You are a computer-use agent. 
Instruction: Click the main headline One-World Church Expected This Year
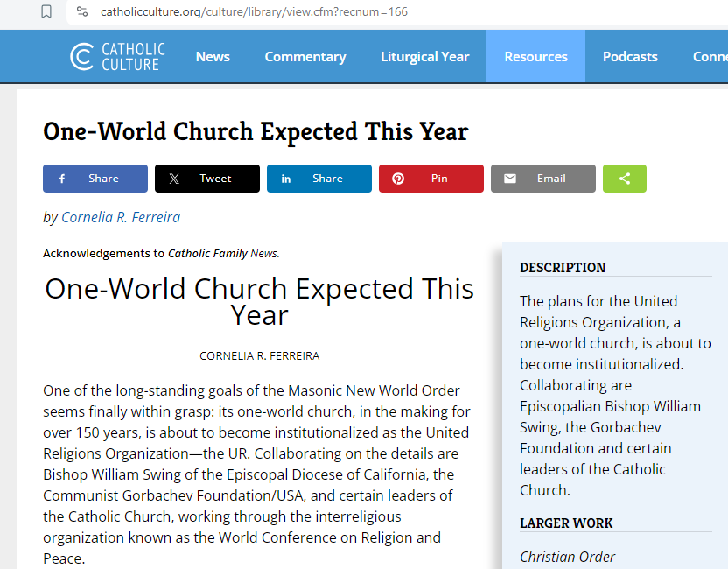[255, 131]
